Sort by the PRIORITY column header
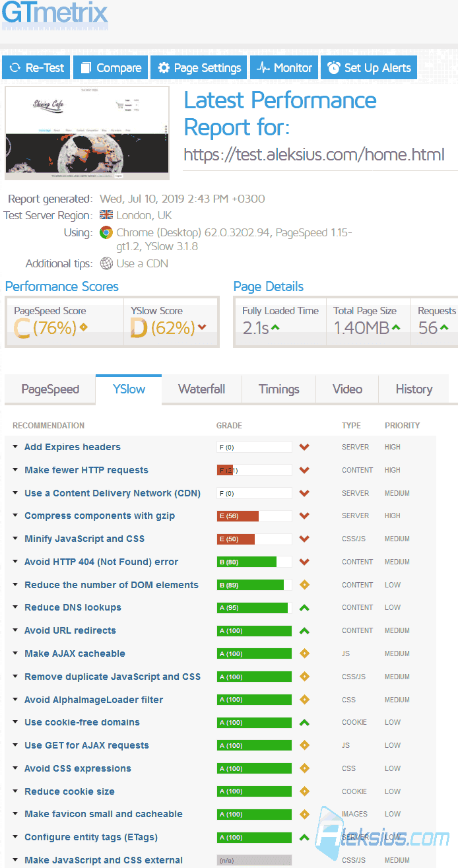Viewport: 458px width, 868px height. coord(403,426)
